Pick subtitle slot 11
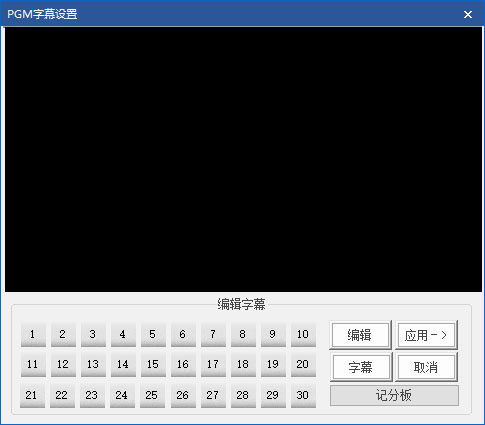Screen dimensions: 485x425 33,364
